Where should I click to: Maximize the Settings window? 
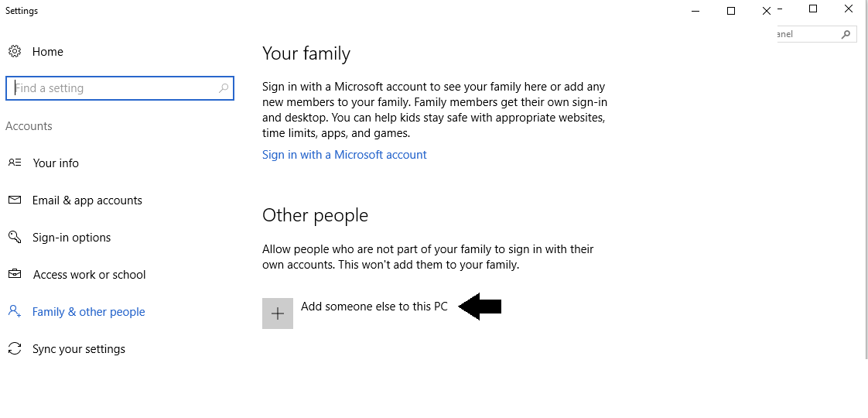[x=731, y=11]
